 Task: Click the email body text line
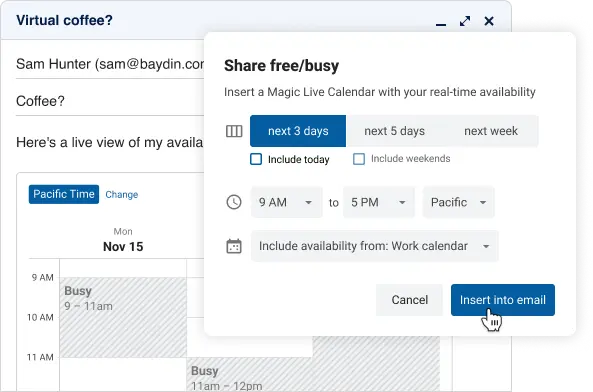tap(110, 143)
